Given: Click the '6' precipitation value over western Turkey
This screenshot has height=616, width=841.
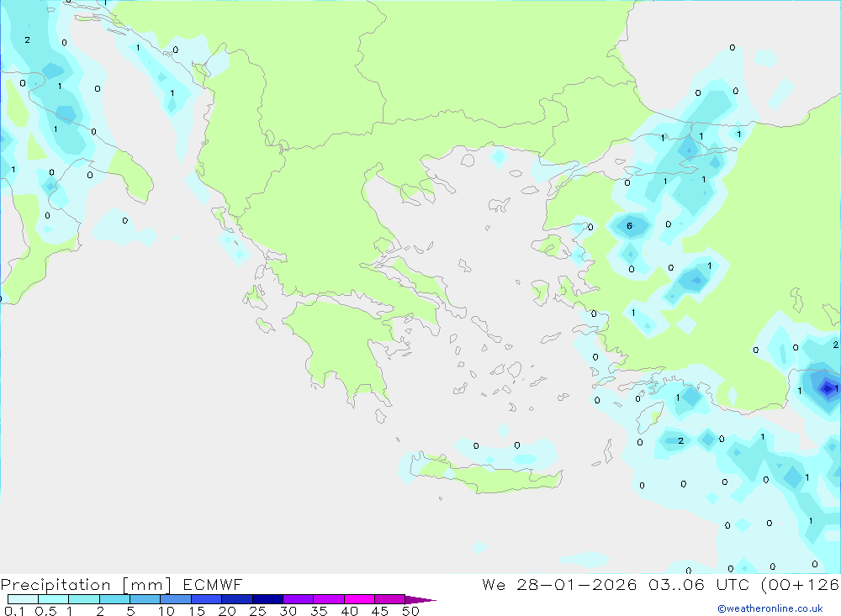Looking at the screenshot, I should (630, 226).
